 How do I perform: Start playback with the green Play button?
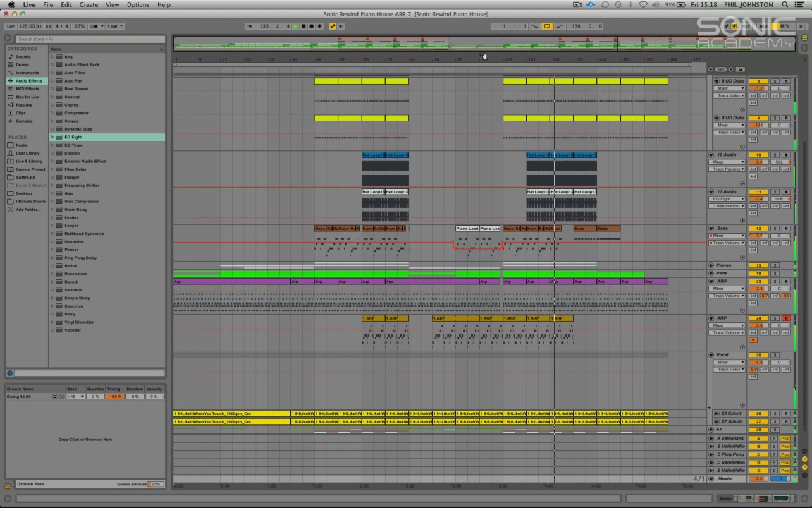click(x=296, y=26)
